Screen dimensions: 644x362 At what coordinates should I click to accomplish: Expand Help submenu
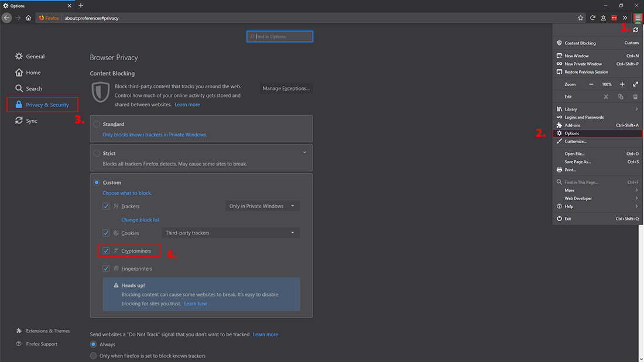coord(597,206)
